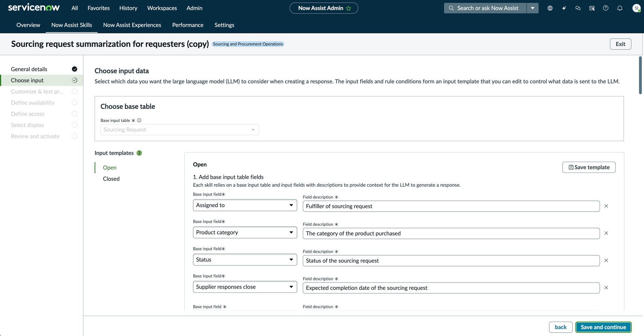Switch to the Now Assist Skills tab
Viewport: 644px width, 336px height.
click(72, 25)
